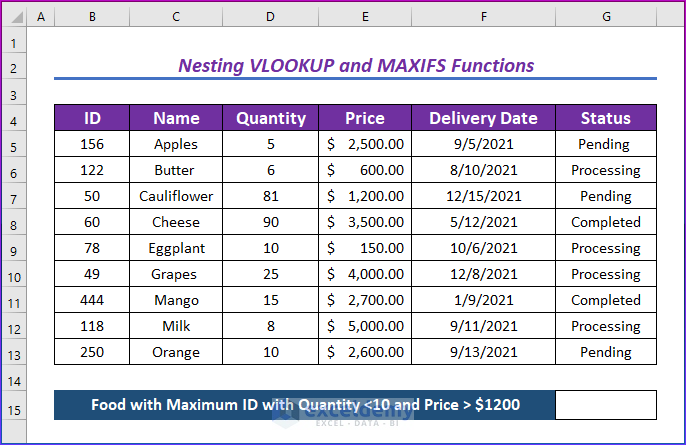Select column B header
The image size is (686, 445).
[x=92, y=18]
